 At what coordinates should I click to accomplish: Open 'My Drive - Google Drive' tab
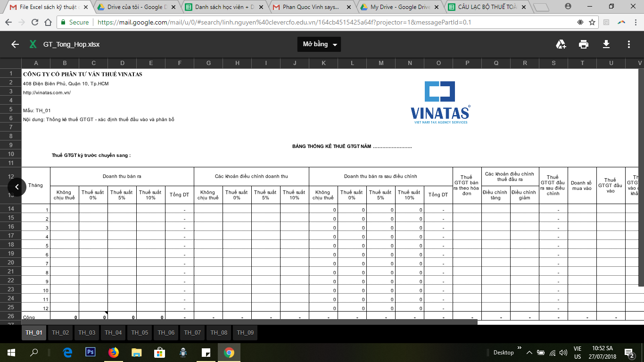pos(399,7)
